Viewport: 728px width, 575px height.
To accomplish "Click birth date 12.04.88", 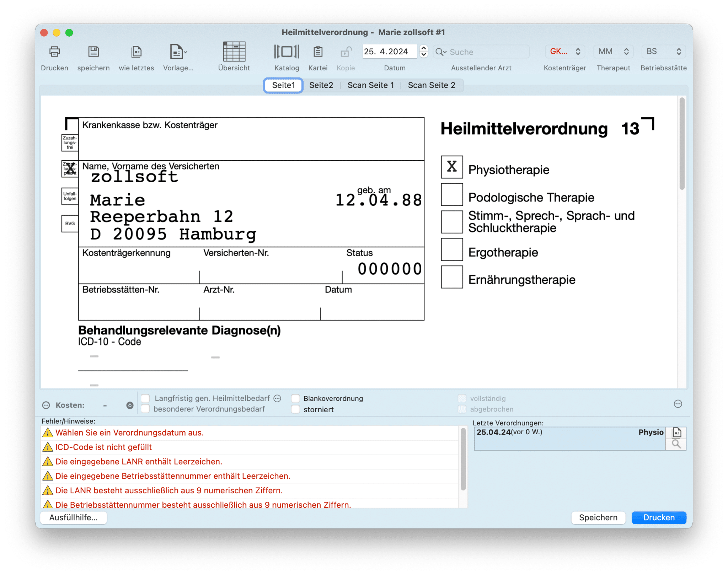I will tap(379, 200).
